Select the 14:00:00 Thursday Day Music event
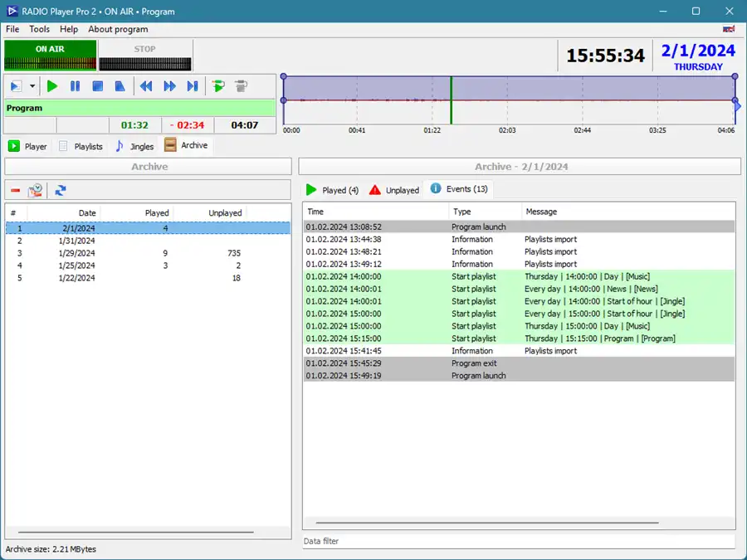Image resolution: width=747 pixels, height=560 pixels. pyautogui.click(x=520, y=276)
